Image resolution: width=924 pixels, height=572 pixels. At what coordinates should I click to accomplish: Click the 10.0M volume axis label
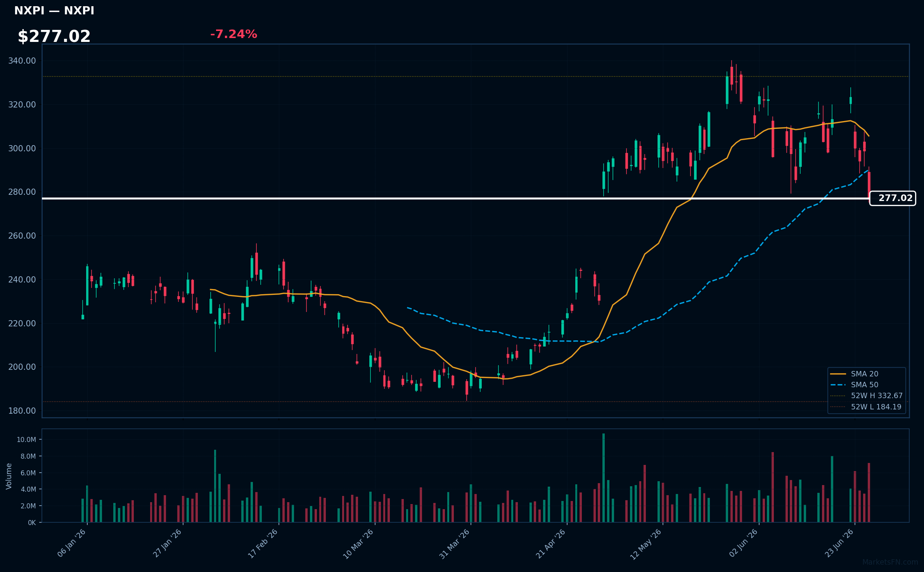tap(26, 440)
